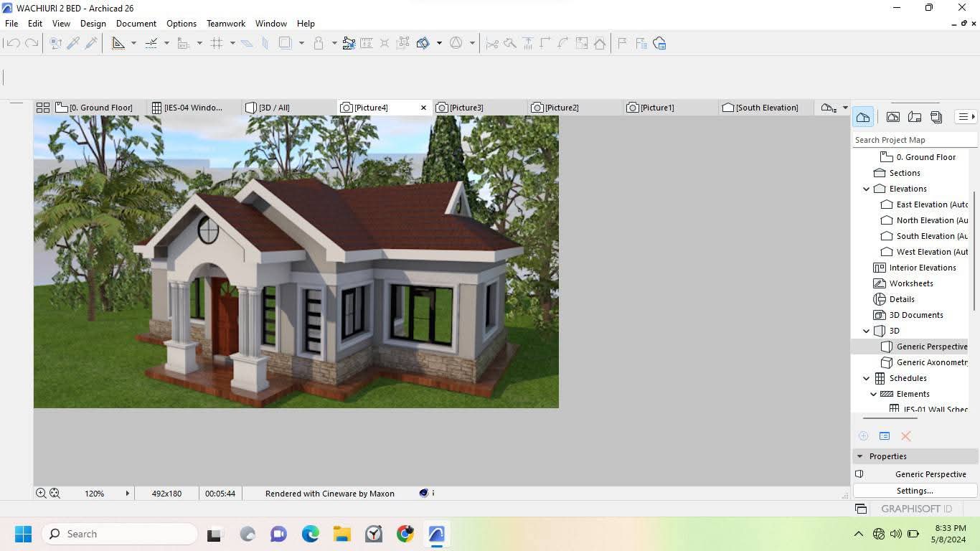Select the Pick Up Parameters eyedropper
Image resolution: width=980 pixels, height=551 pixels.
tap(73, 44)
